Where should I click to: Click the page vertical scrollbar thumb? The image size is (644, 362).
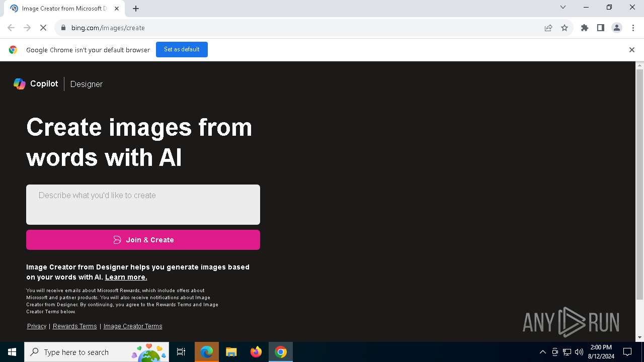(640, 185)
